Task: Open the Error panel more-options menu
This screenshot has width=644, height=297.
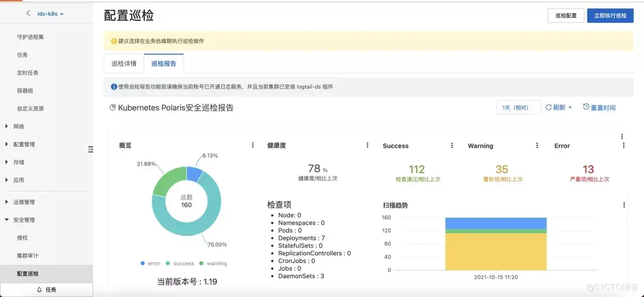Action: click(x=624, y=146)
